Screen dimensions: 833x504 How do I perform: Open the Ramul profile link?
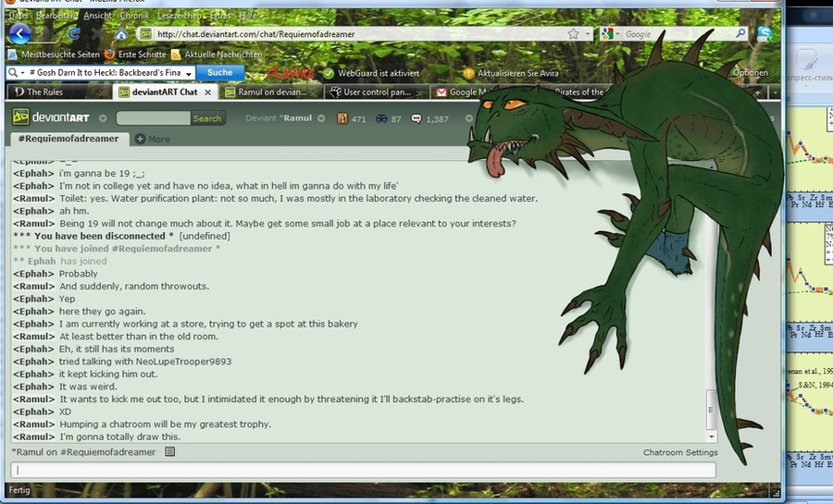[297, 117]
